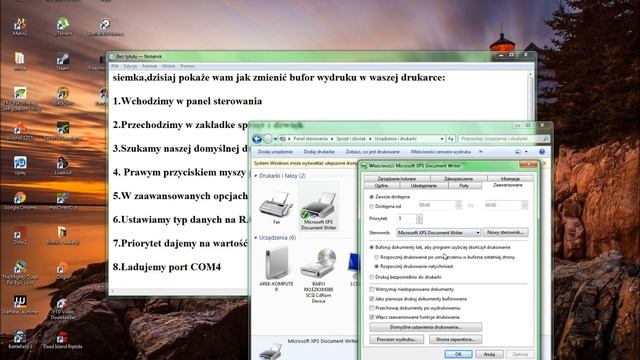Click Anuluj to cancel the dialog
Viewport: 640px width, 360px height.
pyautogui.click(x=489, y=354)
